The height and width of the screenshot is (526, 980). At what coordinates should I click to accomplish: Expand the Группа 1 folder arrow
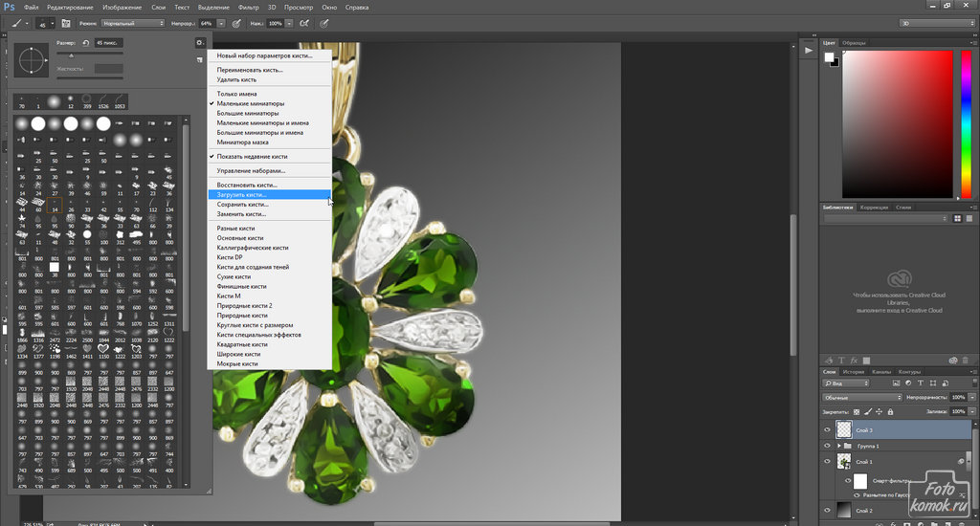click(x=840, y=446)
